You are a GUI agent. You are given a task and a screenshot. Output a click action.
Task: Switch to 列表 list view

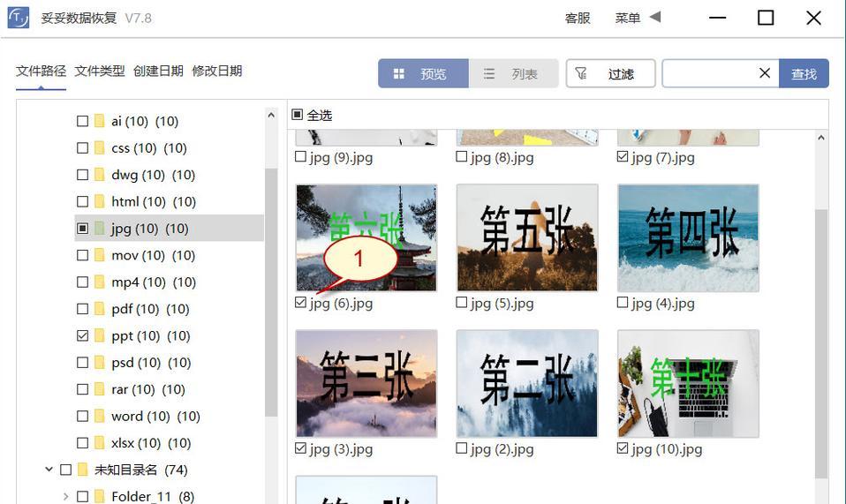point(514,73)
